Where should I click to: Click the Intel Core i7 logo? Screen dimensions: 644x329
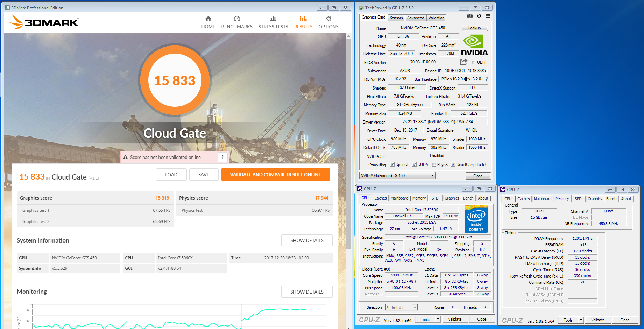click(x=476, y=219)
